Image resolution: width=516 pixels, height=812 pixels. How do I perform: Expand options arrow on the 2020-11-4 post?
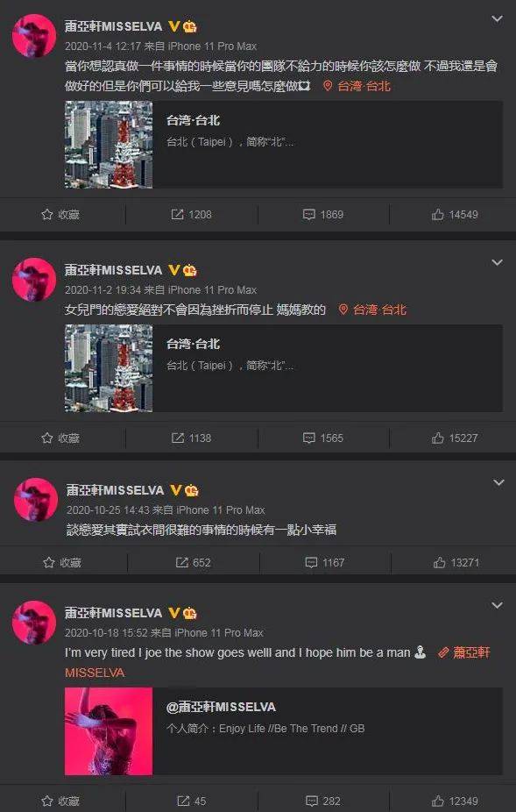(x=497, y=19)
